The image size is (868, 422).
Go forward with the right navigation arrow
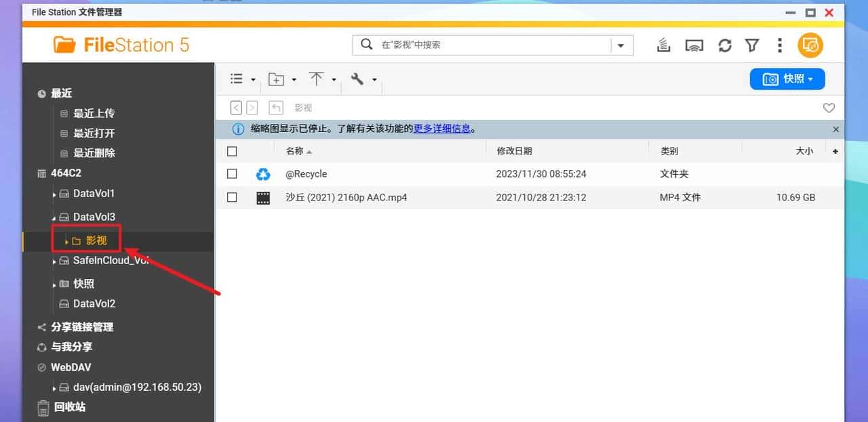click(x=252, y=108)
